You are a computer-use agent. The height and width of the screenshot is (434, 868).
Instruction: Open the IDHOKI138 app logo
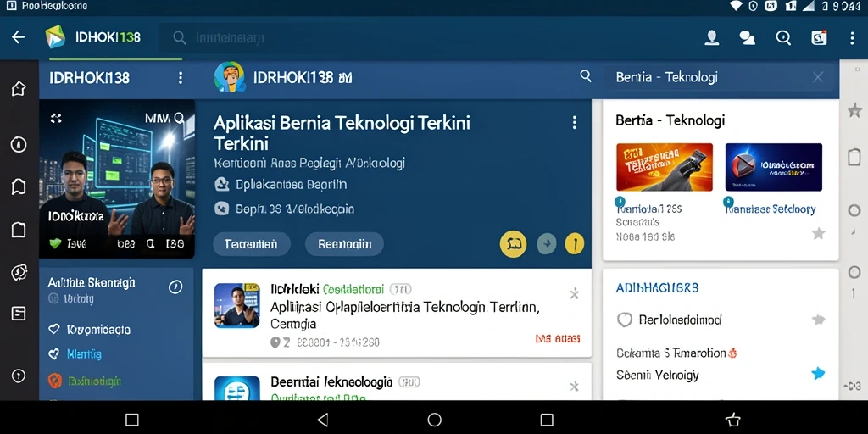pyautogui.click(x=55, y=37)
